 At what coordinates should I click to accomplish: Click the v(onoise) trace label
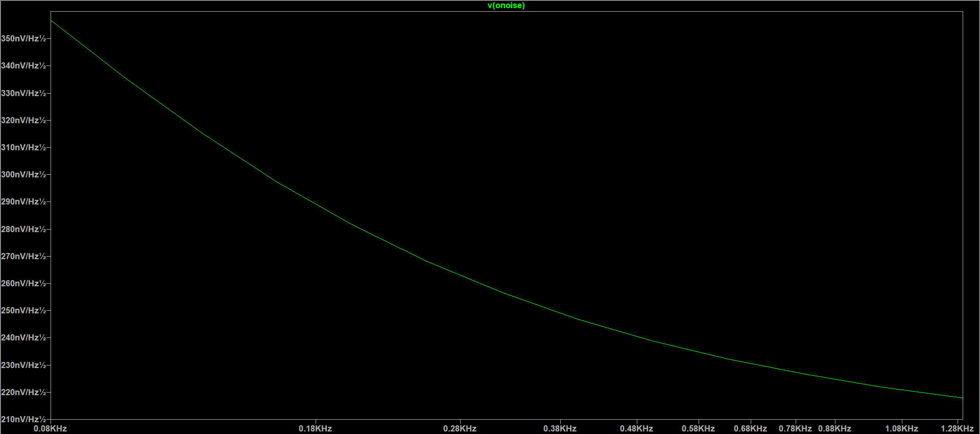pos(506,6)
